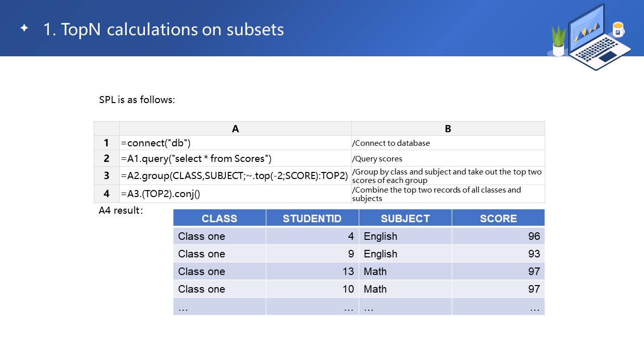Image resolution: width=644 pixels, height=362 pixels.
Task: Click row number 1 of the SPL grid
Action: tap(107, 143)
